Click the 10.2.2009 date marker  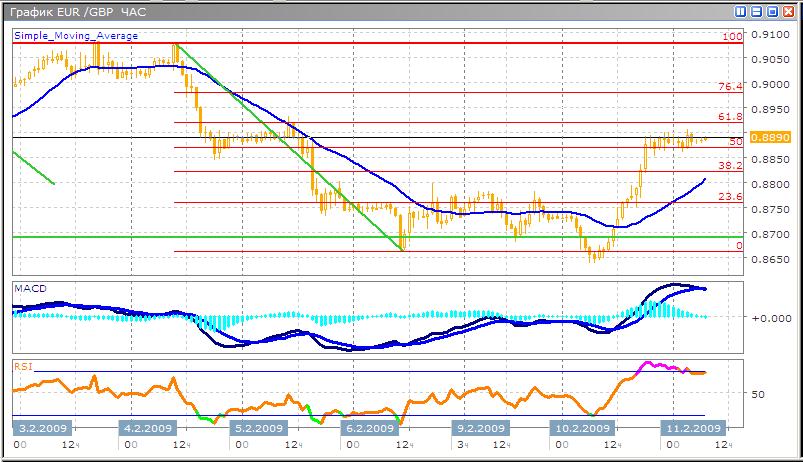pos(579,426)
